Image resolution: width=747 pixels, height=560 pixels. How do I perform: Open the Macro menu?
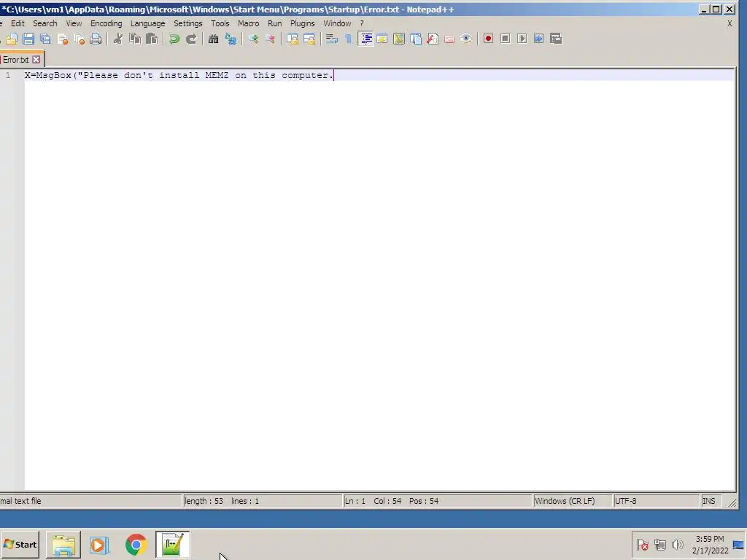coord(248,23)
